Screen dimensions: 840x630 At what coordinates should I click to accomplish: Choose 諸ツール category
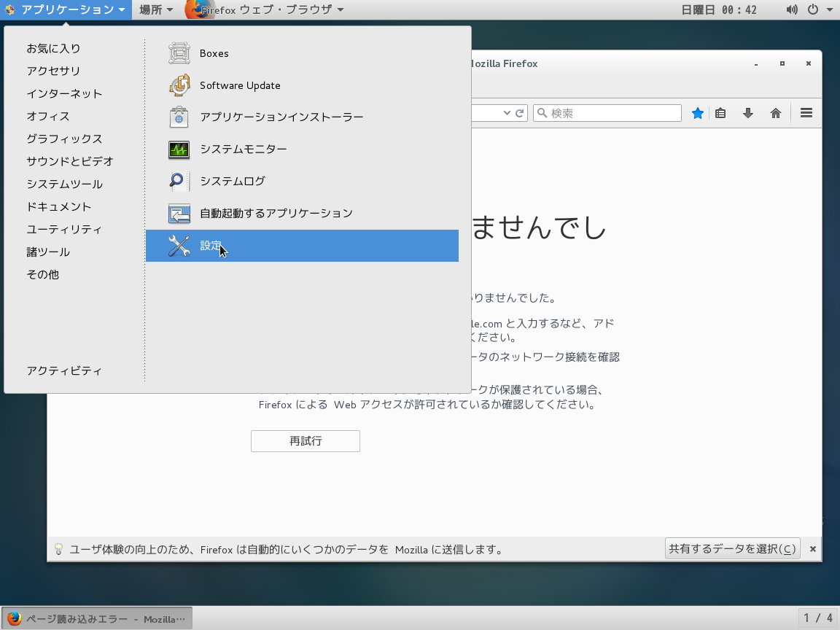[48, 252]
